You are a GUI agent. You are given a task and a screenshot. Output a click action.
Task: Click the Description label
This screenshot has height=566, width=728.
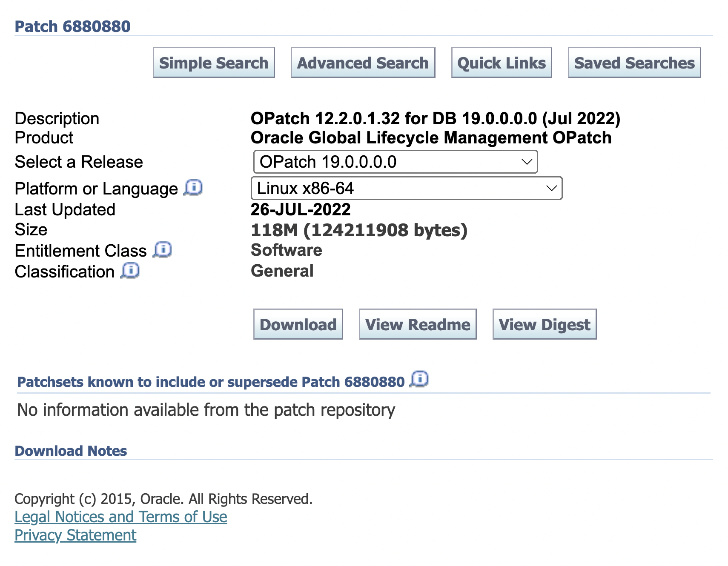pos(57,118)
